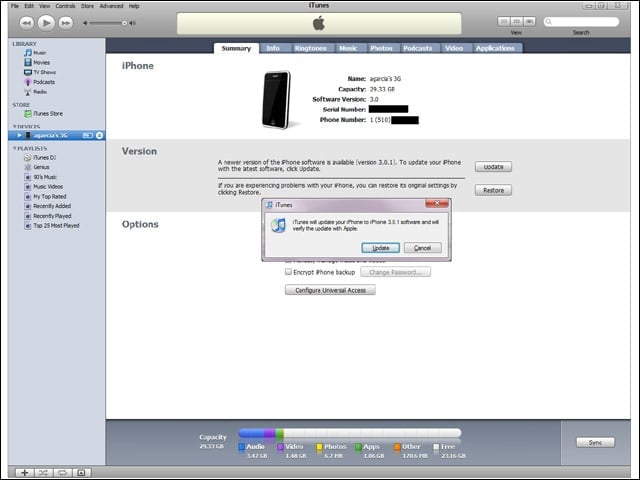Show or hide the artwork viewer
Image resolution: width=640 pixels, height=480 pixels.
pyautogui.click(x=81, y=473)
